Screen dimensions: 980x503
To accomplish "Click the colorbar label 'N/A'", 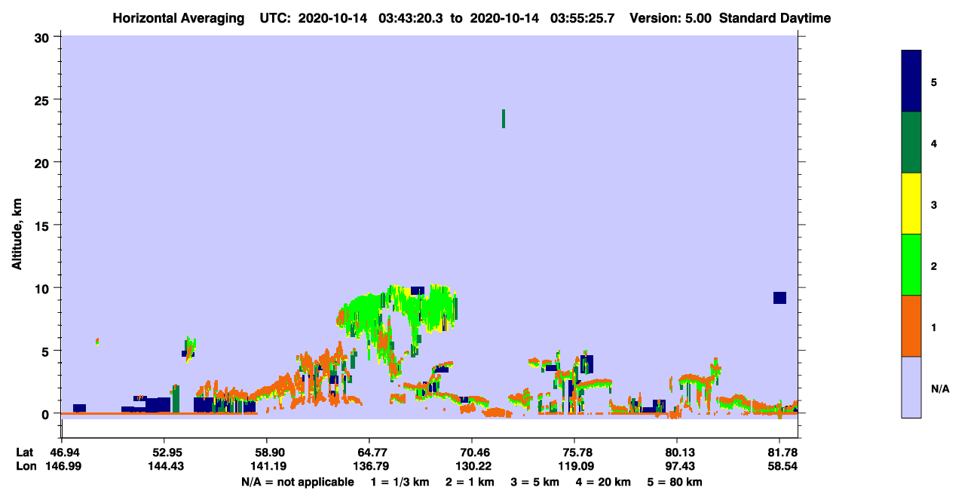I will 940,389.
